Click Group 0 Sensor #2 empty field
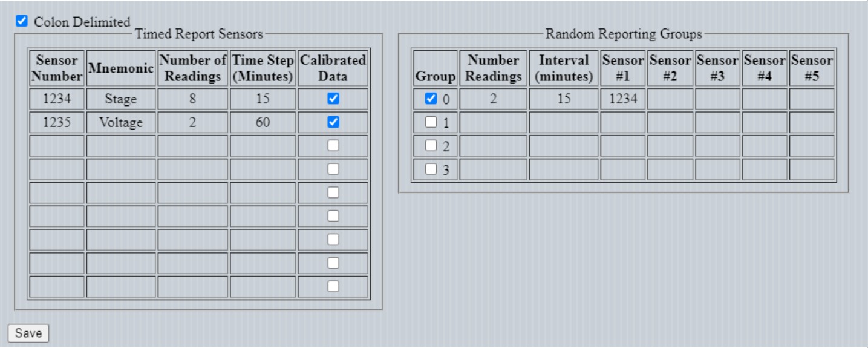 coord(670,99)
